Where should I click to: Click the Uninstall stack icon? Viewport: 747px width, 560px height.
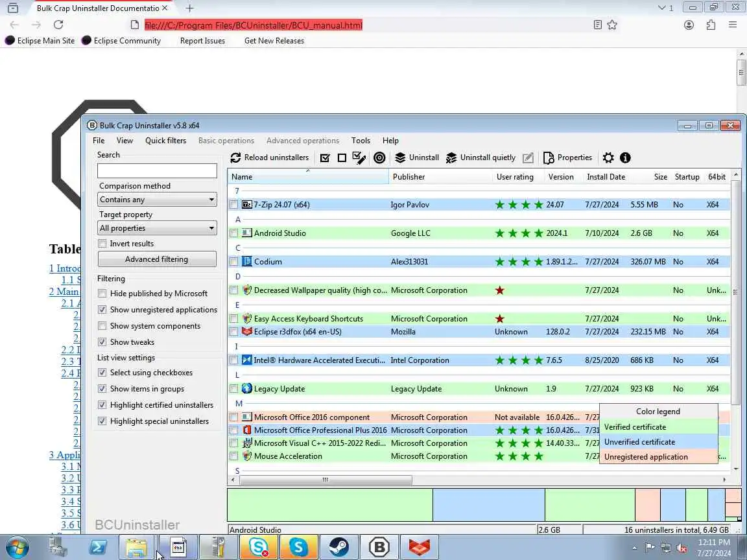(400, 157)
